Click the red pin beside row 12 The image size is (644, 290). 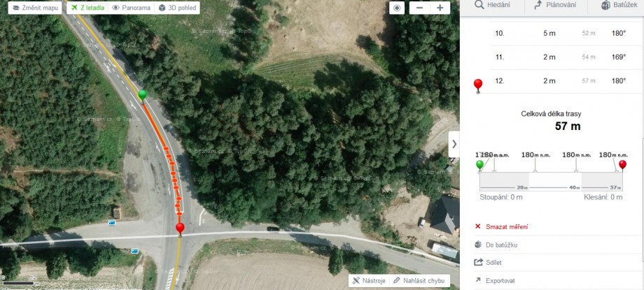(477, 85)
